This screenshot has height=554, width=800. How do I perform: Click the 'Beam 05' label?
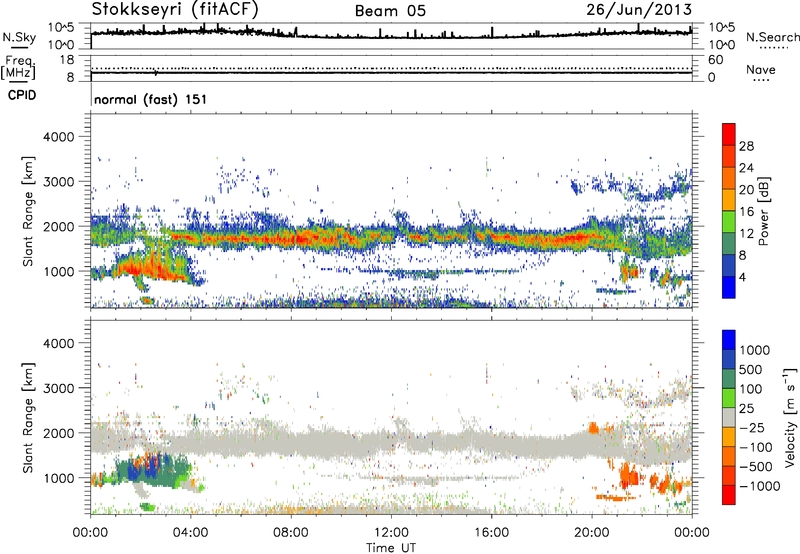(390, 11)
